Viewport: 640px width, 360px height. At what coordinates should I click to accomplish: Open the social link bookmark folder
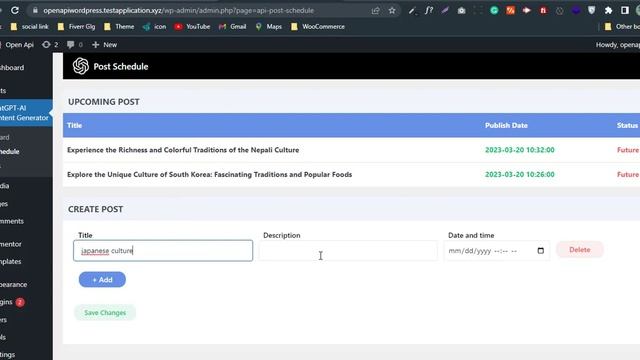click(x=29, y=27)
